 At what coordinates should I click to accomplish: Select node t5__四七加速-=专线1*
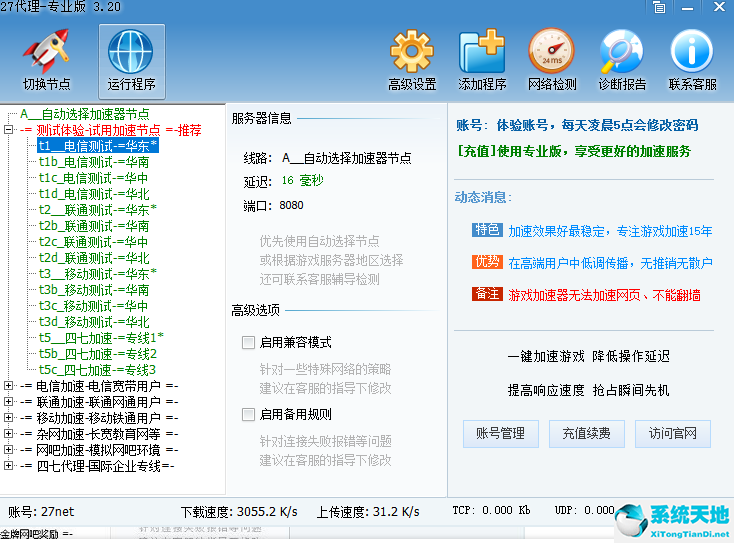click(101, 338)
